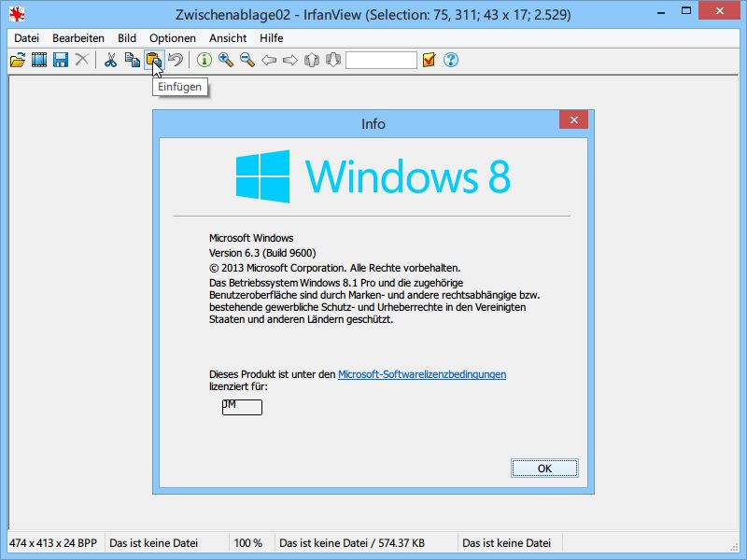Open the Ansicht menu

click(x=228, y=38)
